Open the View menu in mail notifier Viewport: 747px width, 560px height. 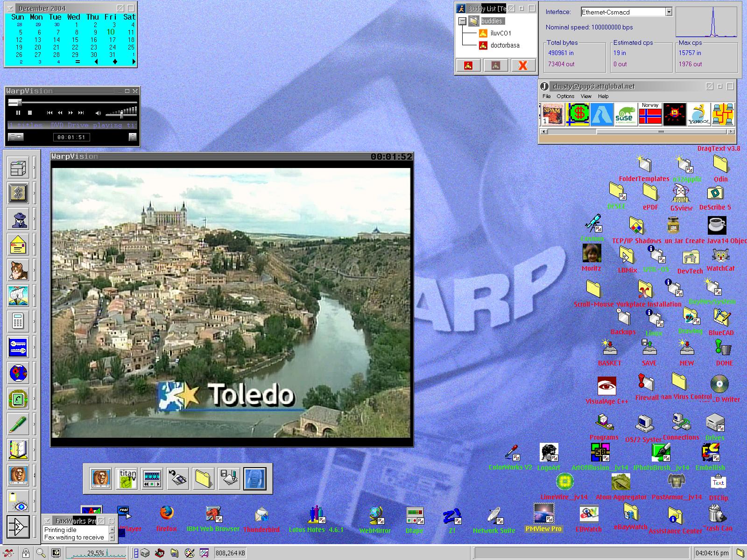586,96
